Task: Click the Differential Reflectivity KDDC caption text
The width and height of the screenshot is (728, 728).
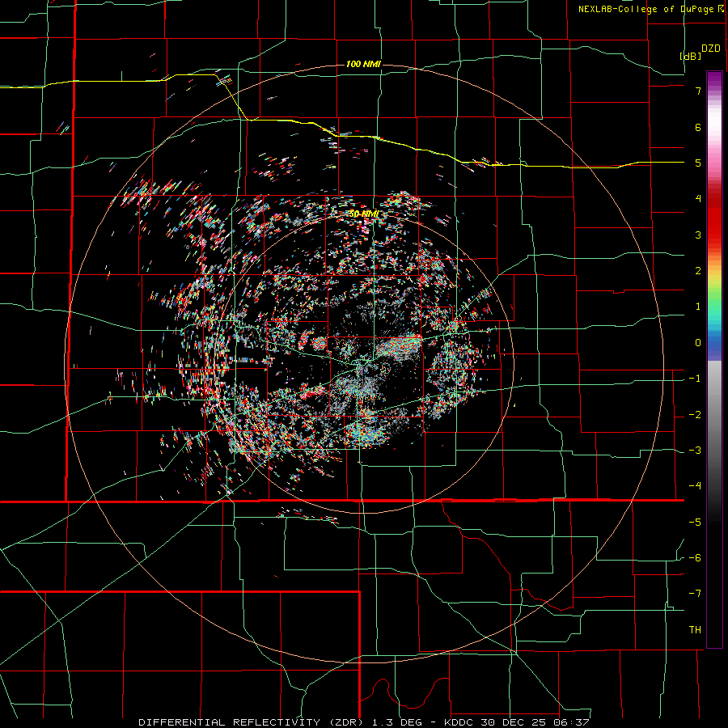Action: [364, 722]
